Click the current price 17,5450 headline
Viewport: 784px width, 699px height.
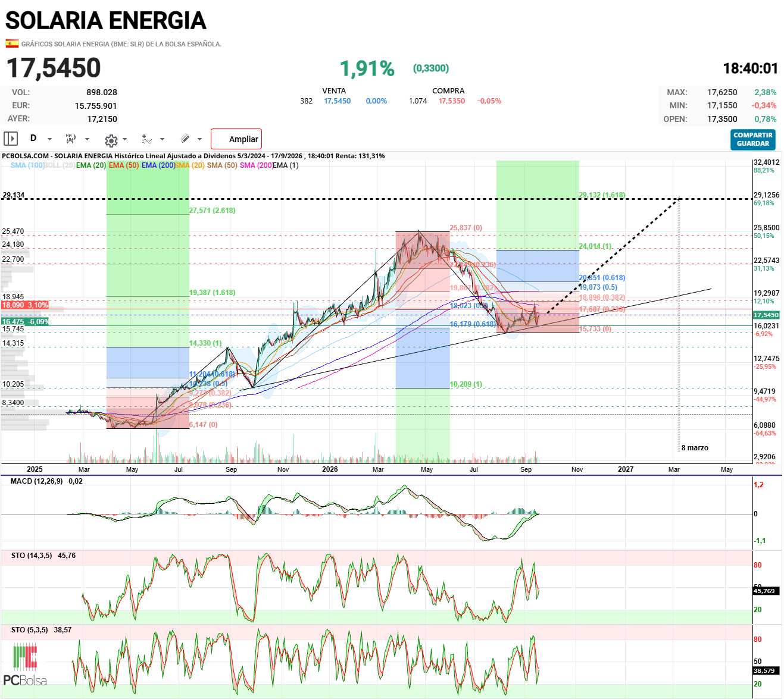pos(54,68)
